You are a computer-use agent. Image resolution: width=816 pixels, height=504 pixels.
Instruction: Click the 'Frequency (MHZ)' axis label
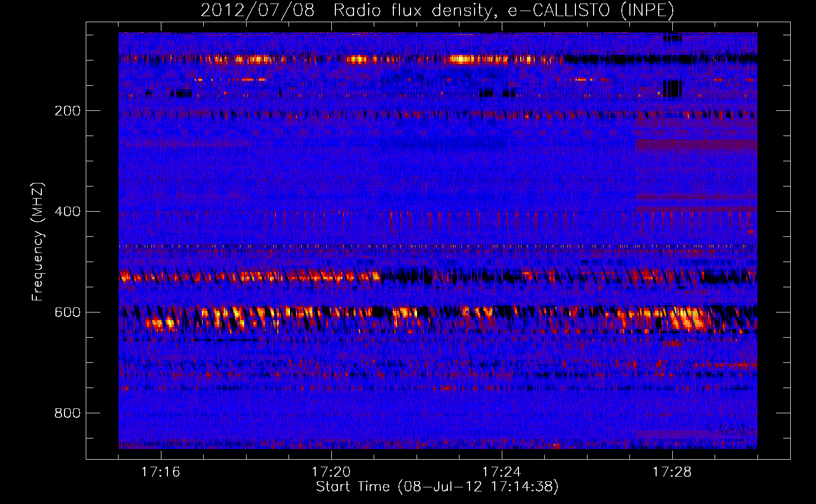coord(37,241)
